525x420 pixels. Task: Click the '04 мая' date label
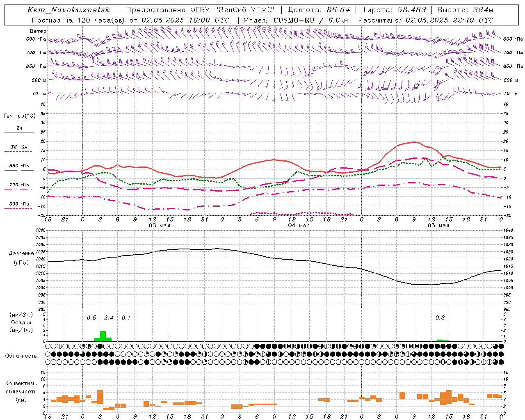[299, 226]
